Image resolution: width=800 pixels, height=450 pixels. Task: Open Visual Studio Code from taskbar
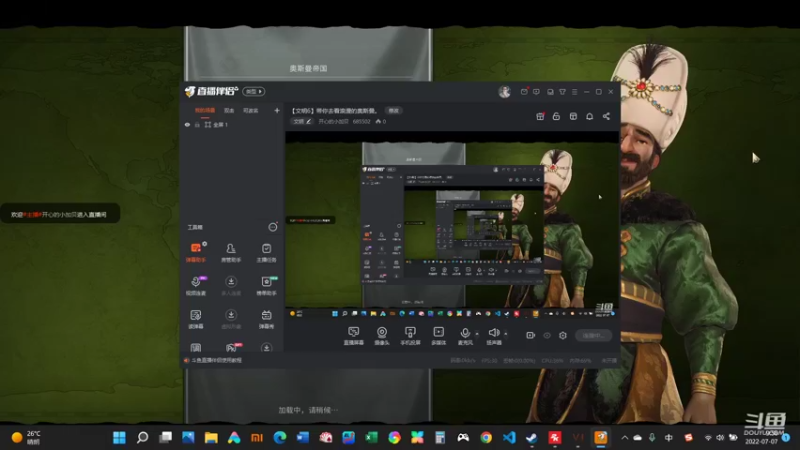click(509, 437)
